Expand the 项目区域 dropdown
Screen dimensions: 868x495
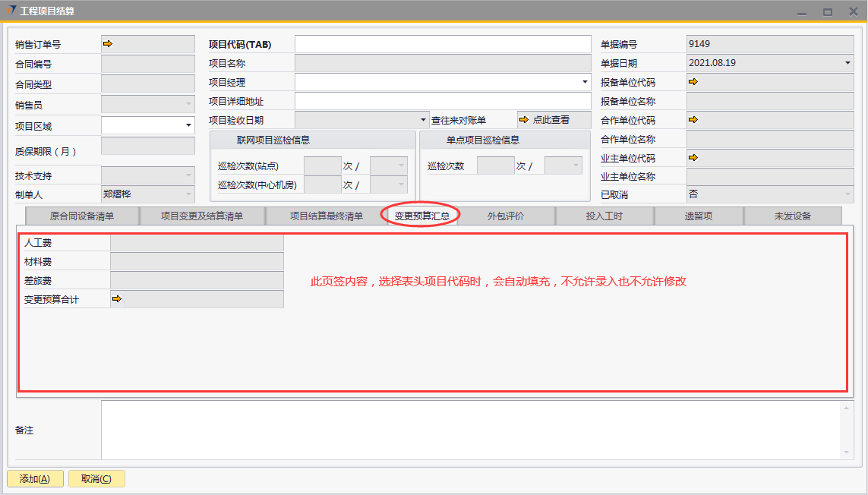[x=188, y=125]
